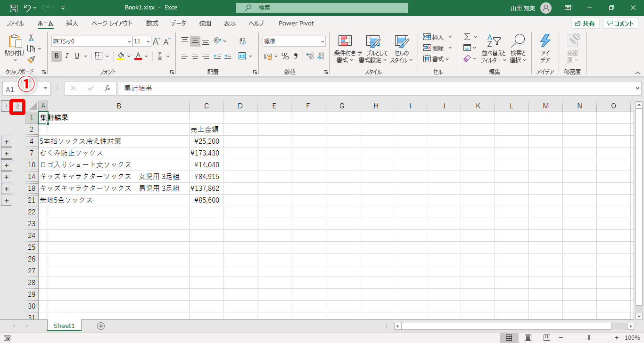The height and width of the screenshot is (343, 644).
Task: Pick the Format Painter brush
Action: 31,59
